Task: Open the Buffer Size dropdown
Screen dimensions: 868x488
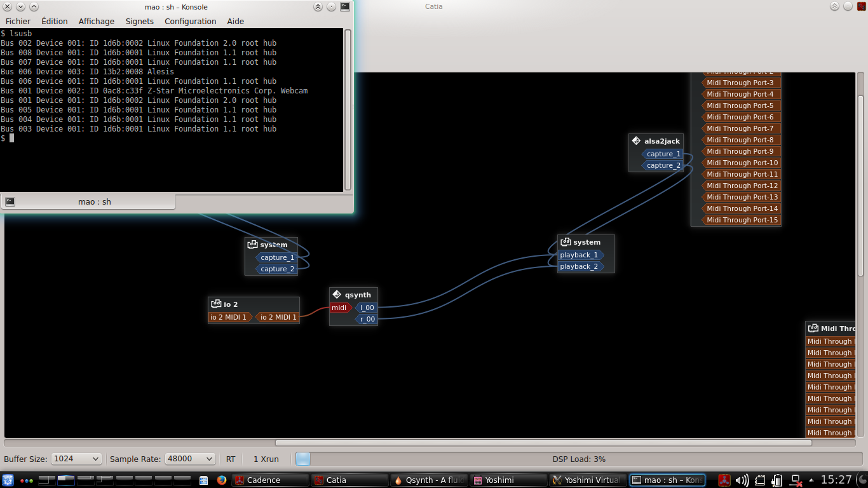Action: point(76,459)
